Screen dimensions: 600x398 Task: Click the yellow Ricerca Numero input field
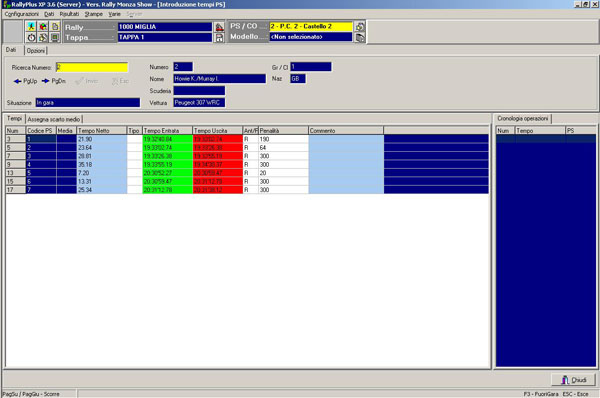click(x=92, y=67)
